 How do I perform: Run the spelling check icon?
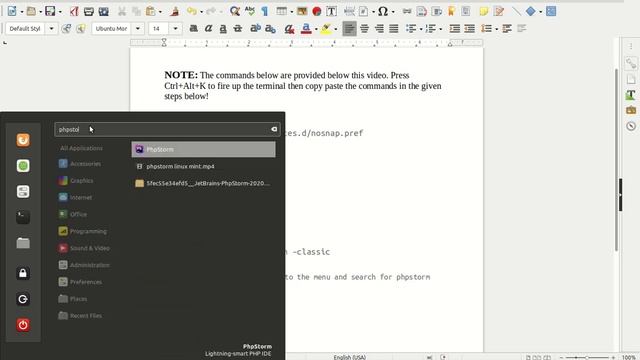click(250, 11)
